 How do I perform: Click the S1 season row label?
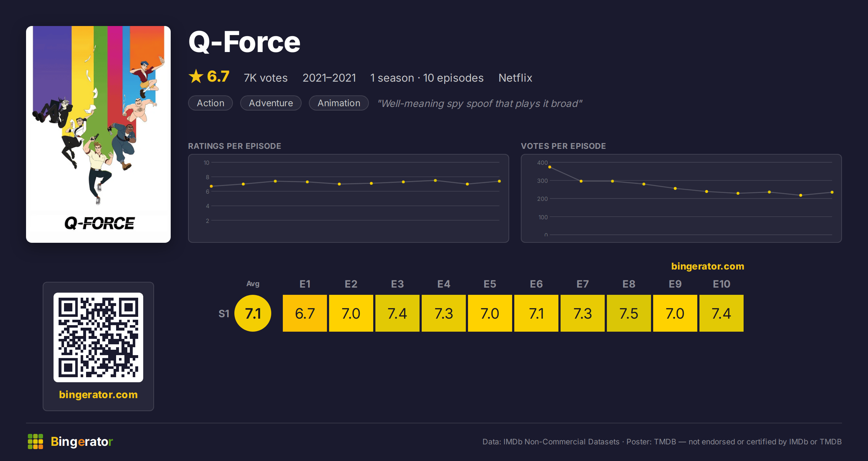click(x=224, y=314)
